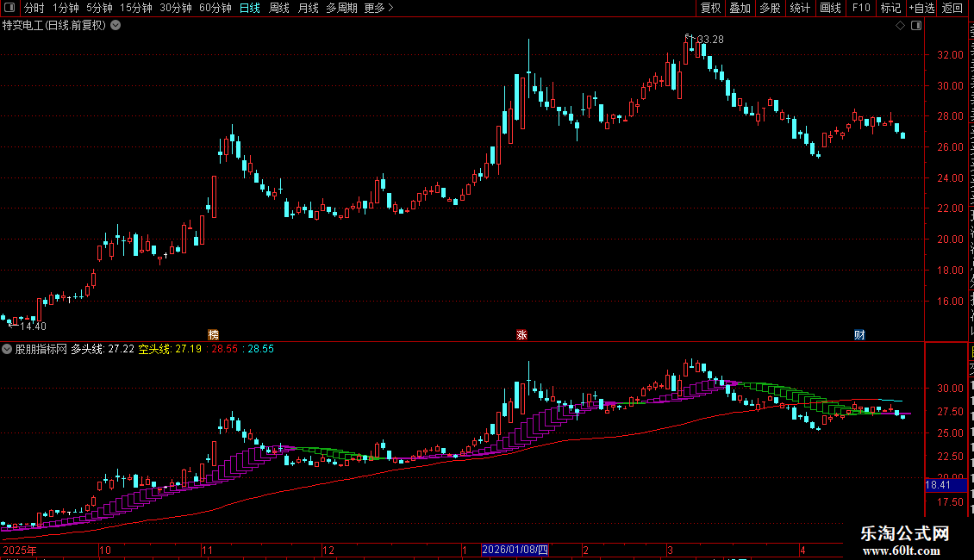Click the 涨 event marker
Viewport: 974px width, 560px height.
[x=521, y=334]
